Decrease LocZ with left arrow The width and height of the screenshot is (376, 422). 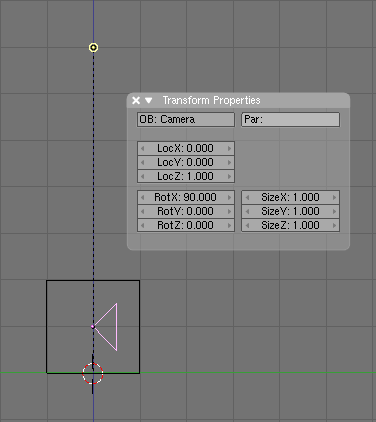click(x=143, y=176)
